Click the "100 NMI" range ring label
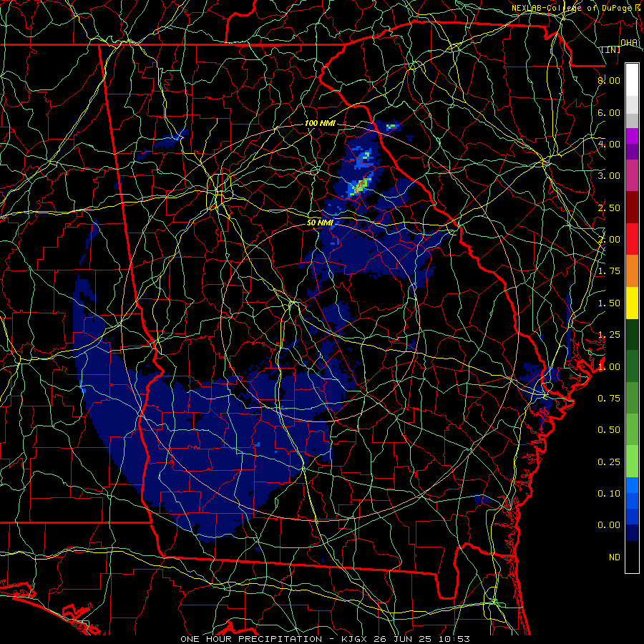 click(x=320, y=123)
